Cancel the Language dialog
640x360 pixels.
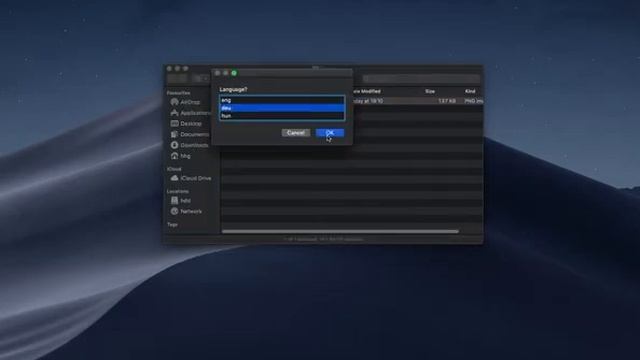click(296, 133)
